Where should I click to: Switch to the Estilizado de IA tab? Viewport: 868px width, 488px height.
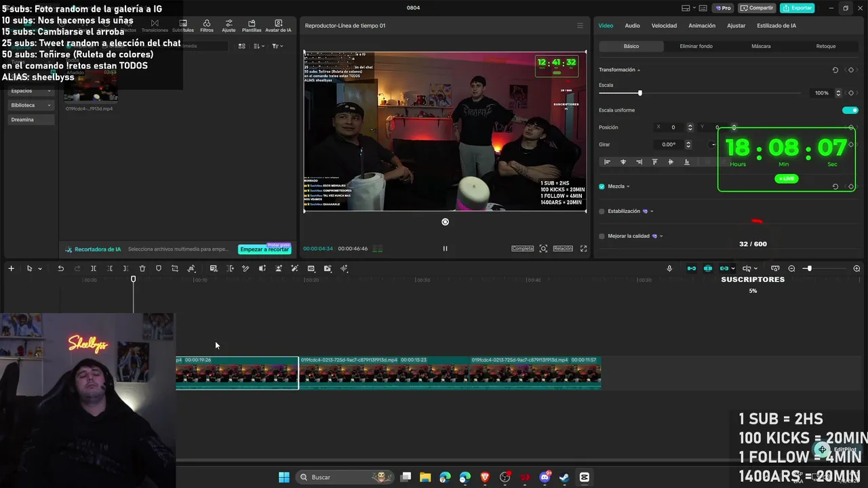pos(776,26)
